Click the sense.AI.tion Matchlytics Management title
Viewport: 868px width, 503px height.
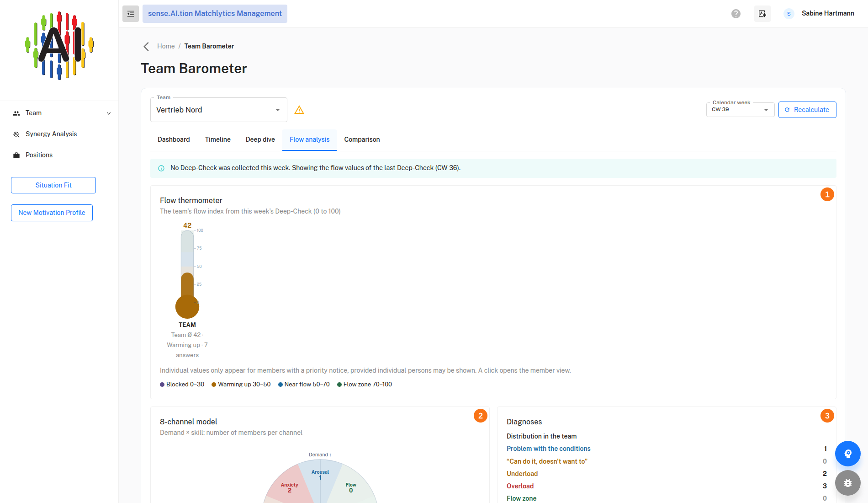215,14
